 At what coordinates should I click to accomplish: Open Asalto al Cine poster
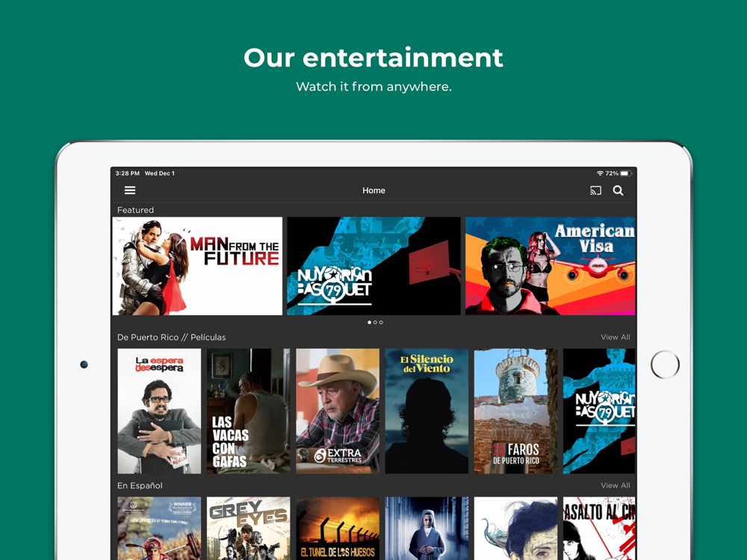[599, 529]
